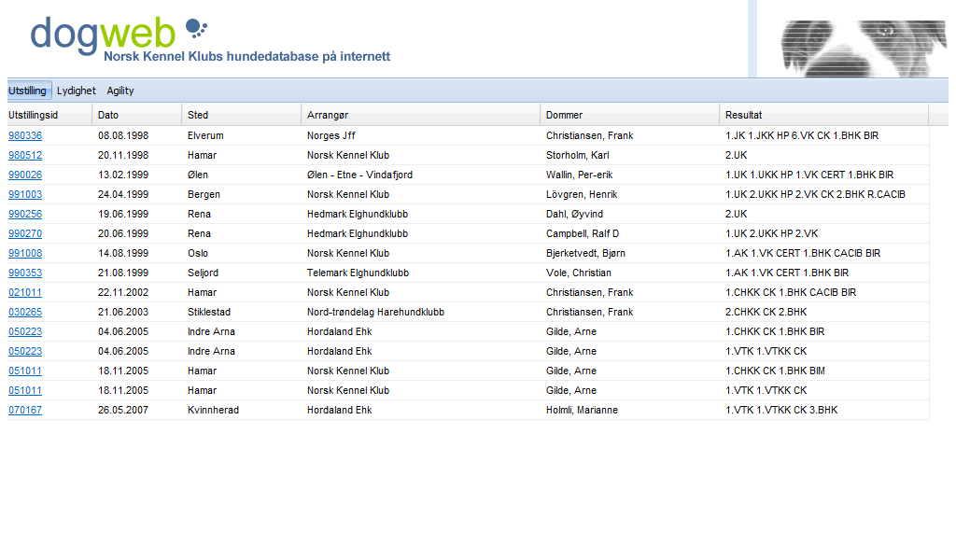Click the dogweb logo
The height and width of the screenshot is (560, 956).
(210, 39)
